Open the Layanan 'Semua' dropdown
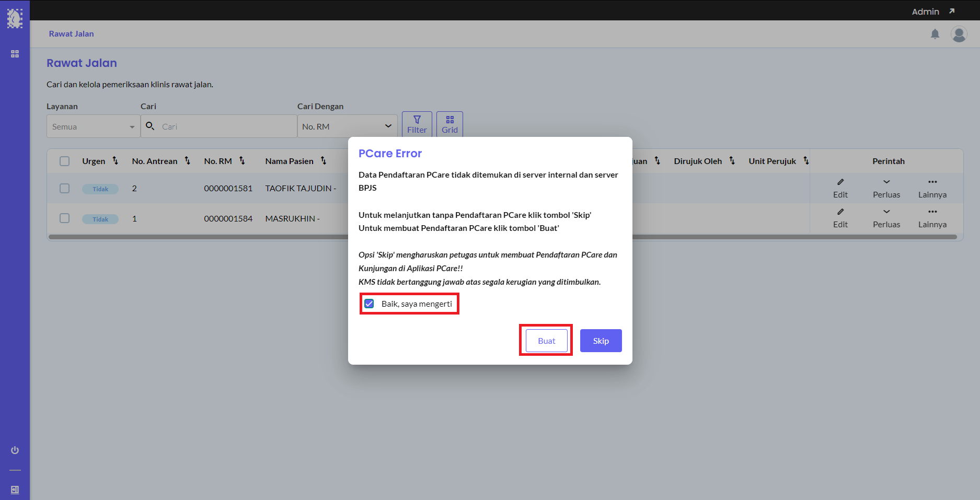Viewport: 980px width, 500px height. pos(94,126)
